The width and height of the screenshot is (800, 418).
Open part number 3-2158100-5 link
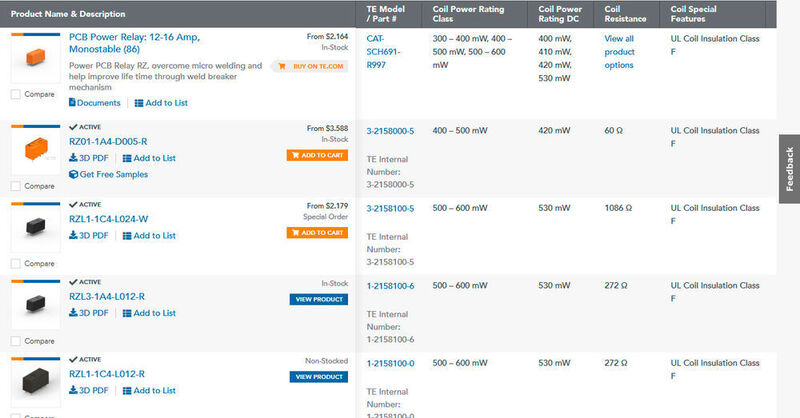[x=390, y=209]
